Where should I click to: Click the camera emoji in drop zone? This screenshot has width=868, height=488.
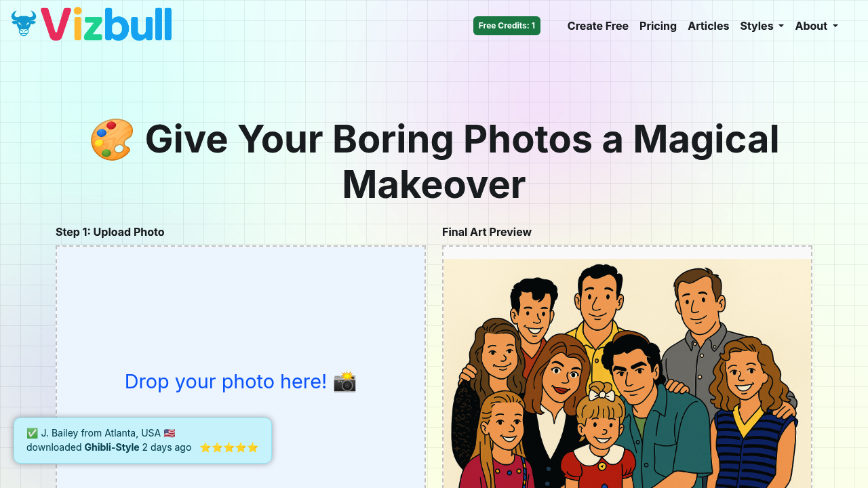pos(344,382)
